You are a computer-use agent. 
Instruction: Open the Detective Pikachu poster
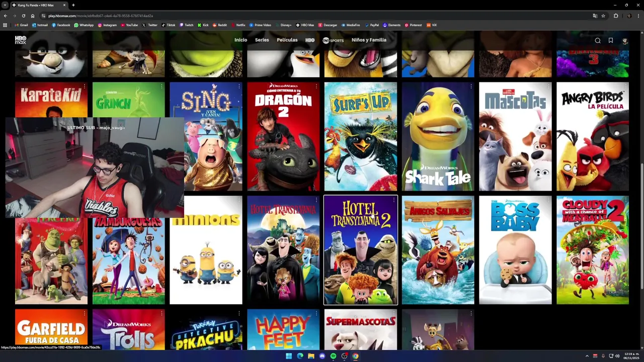(x=206, y=329)
